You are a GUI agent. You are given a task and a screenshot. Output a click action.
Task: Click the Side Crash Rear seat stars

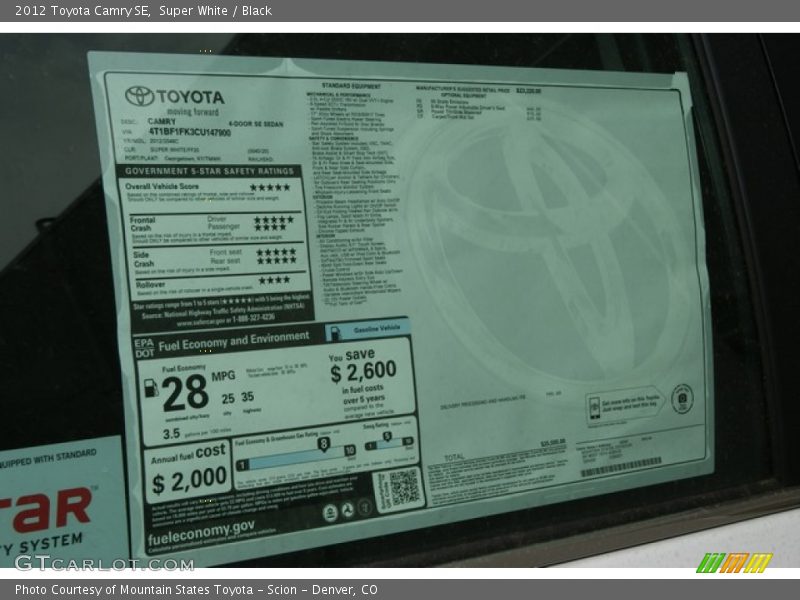pyautogui.click(x=276, y=260)
